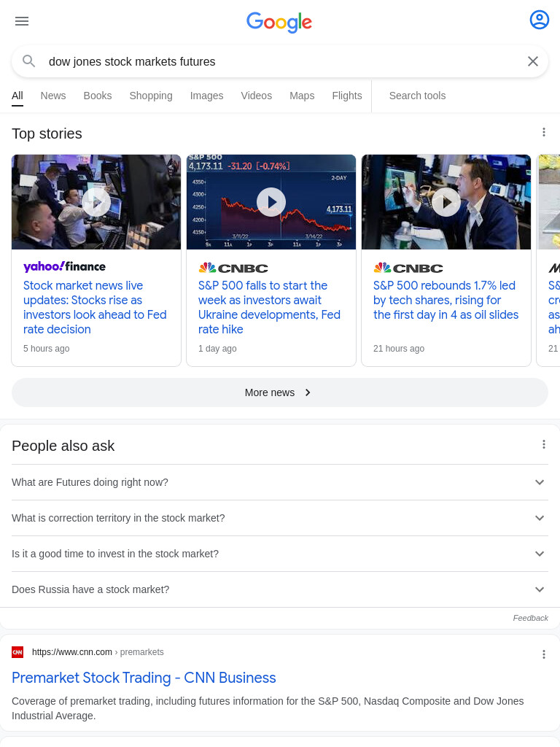Click the magnifying glass search icon
560x747 pixels.
29,61
